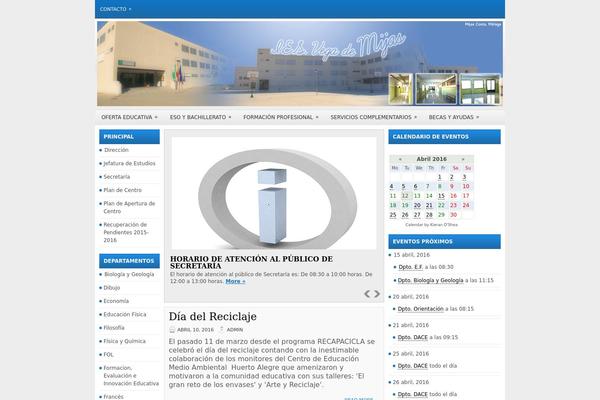Open Biología y Geología department
The image size is (600, 400).
tap(129, 274)
